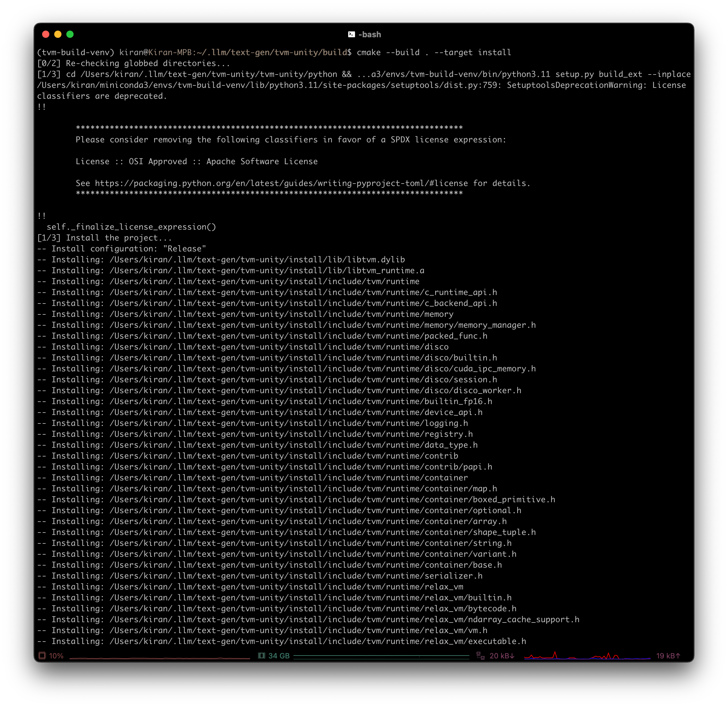
Task: Click the memory status icon
Action: coord(261,656)
